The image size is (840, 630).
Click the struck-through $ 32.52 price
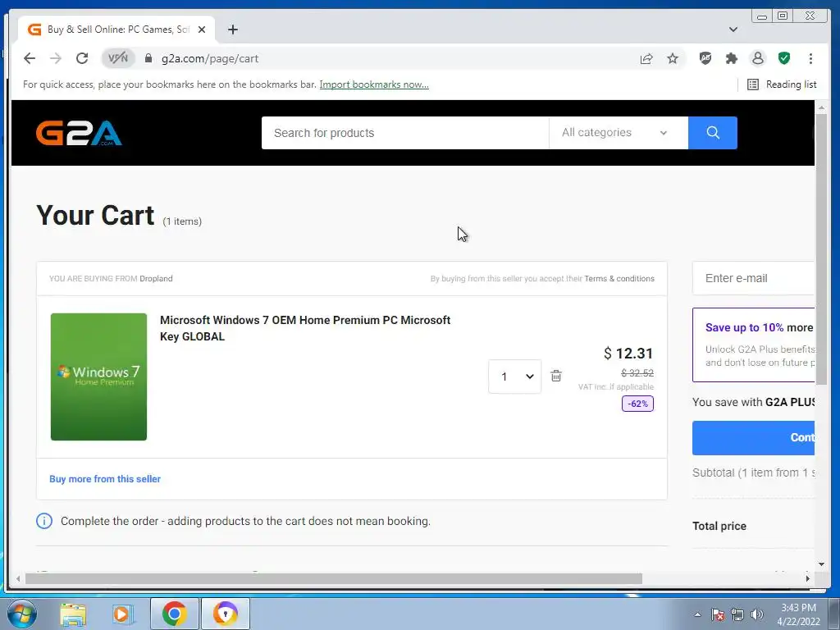637,373
